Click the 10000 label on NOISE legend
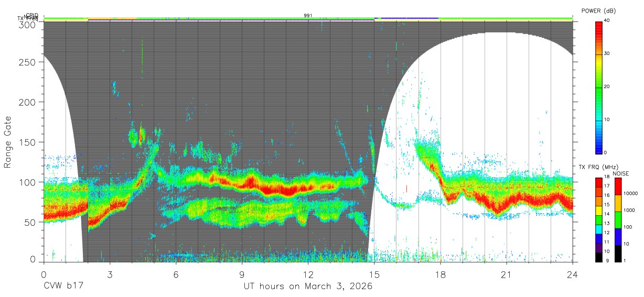The width and height of the screenshot is (644, 297). pos(631,193)
